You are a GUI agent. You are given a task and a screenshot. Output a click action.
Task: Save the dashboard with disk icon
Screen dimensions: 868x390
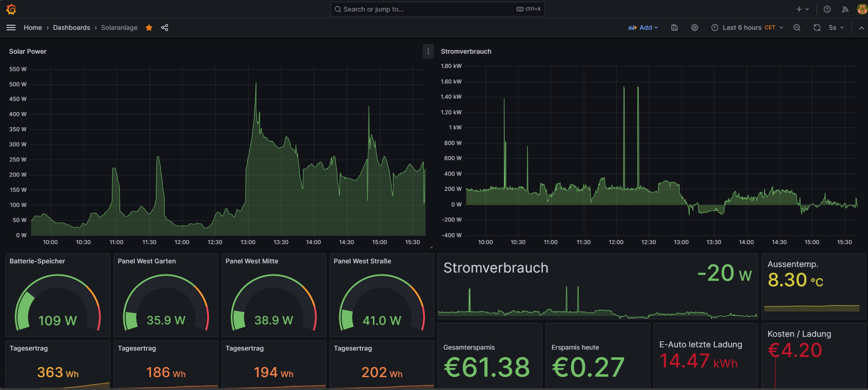pos(674,28)
